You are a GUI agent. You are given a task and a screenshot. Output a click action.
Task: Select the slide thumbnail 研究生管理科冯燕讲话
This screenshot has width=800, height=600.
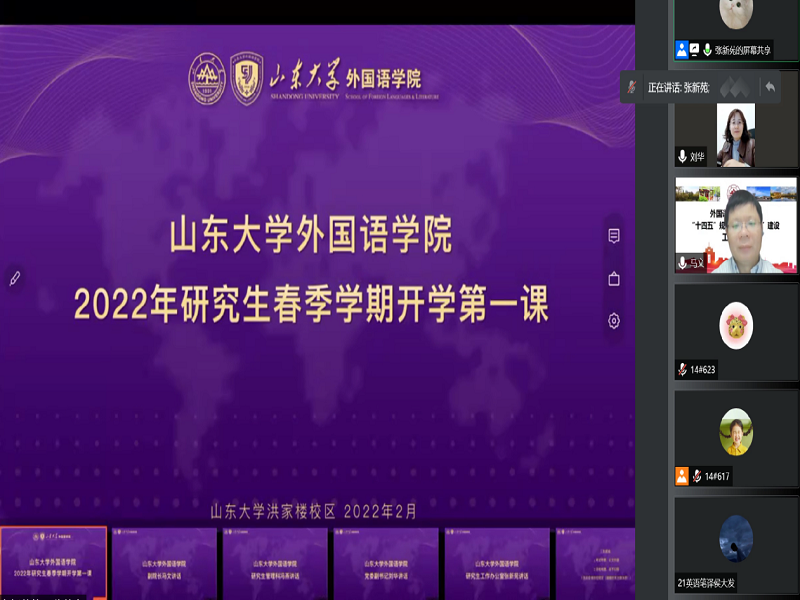tap(275, 563)
